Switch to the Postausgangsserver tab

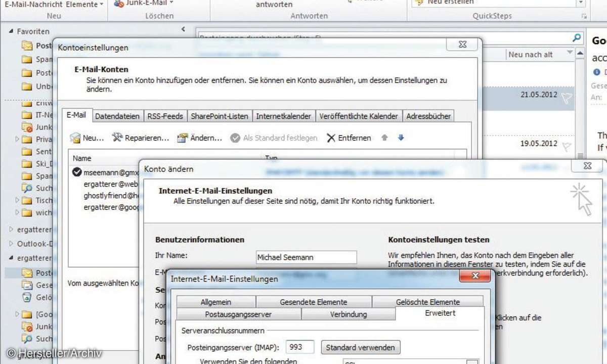pyautogui.click(x=238, y=314)
